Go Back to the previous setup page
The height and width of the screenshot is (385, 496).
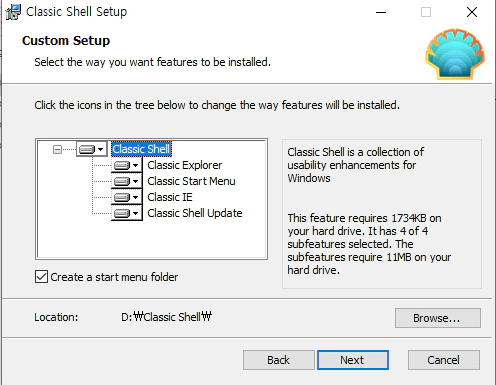coord(279,360)
